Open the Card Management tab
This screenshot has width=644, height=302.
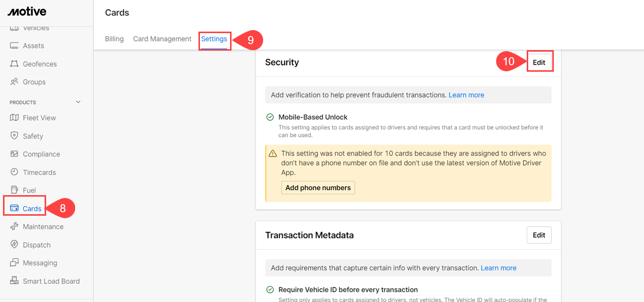(162, 39)
